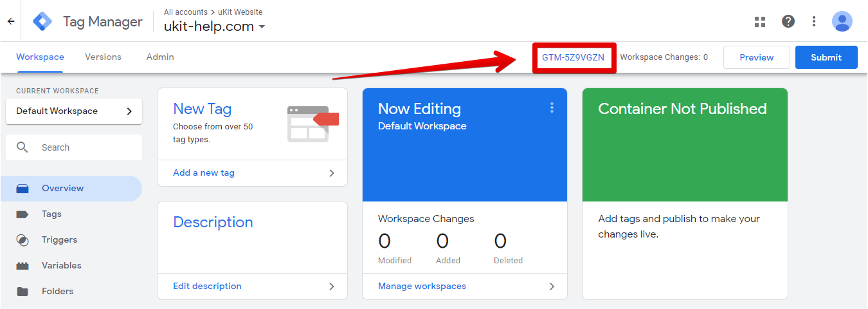Screen dimensions: 868x309
Task: Click the Deleted count label
Action: [x=508, y=261]
